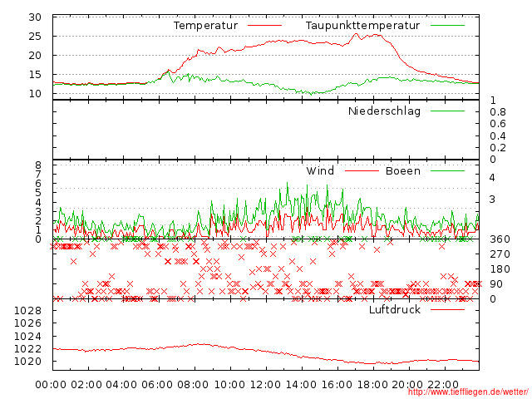Click the Luftdruck legend label
The height and width of the screenshot is (399, 532).
click(395, 309)
